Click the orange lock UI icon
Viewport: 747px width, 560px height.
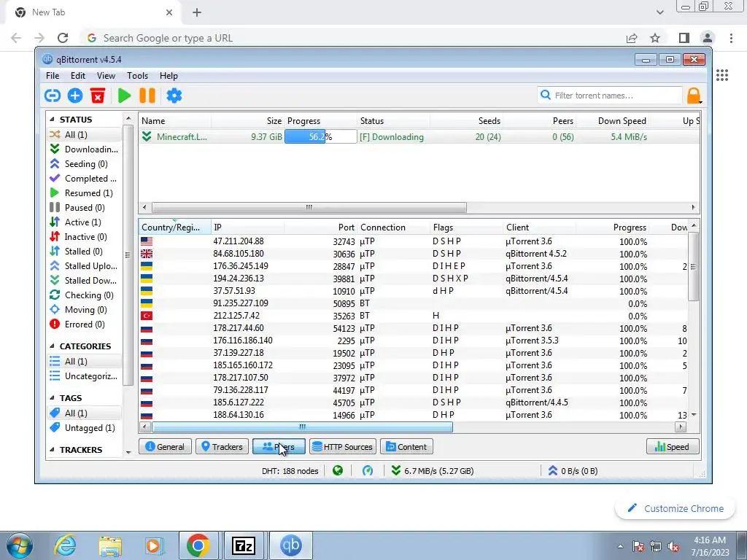pyautogui.click(x=694, y=96)
